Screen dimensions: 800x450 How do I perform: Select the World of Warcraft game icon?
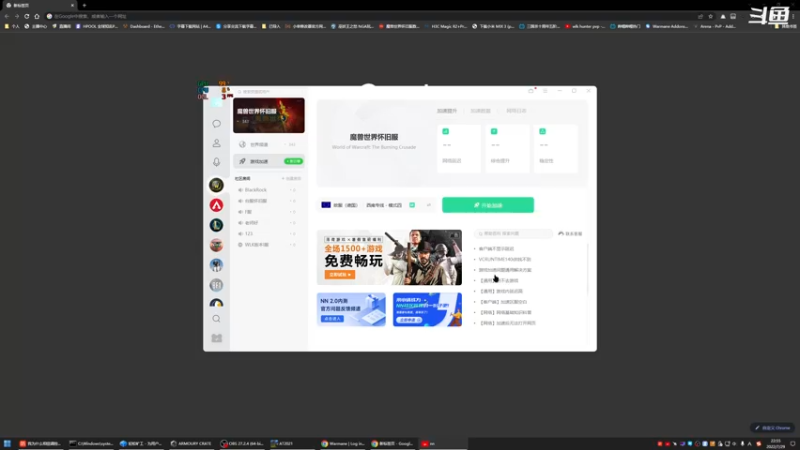click(216, 185)
